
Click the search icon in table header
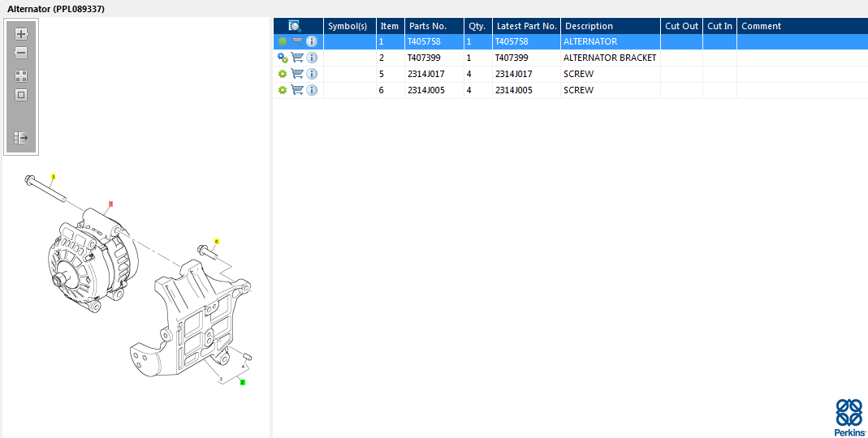click(x=295, y=26)
